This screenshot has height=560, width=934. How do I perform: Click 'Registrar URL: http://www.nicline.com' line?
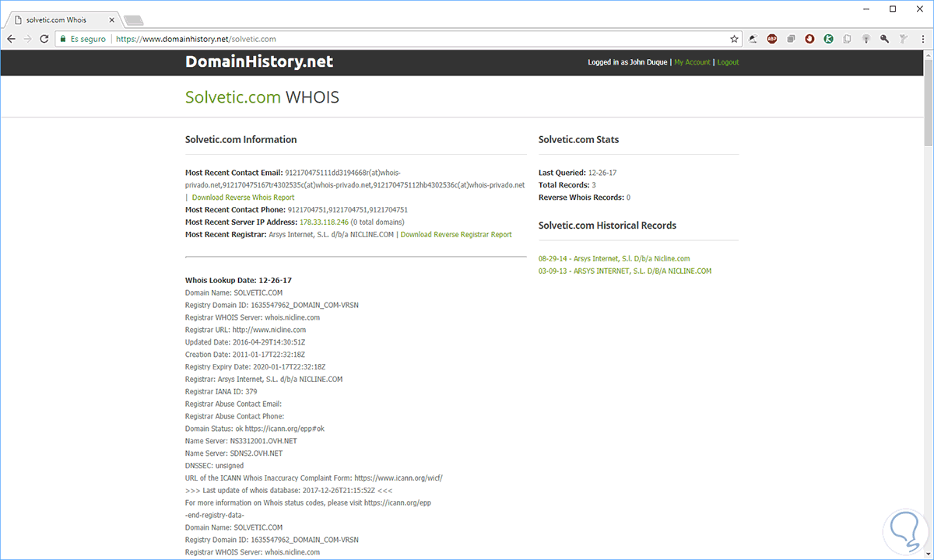245,330
